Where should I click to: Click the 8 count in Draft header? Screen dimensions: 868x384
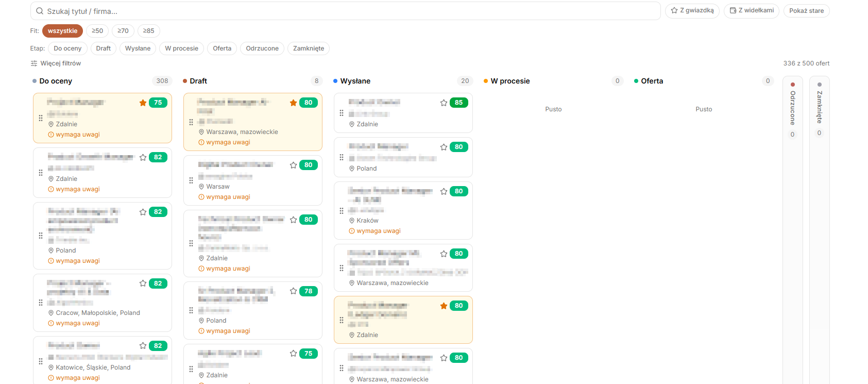[x=316, y=81]
